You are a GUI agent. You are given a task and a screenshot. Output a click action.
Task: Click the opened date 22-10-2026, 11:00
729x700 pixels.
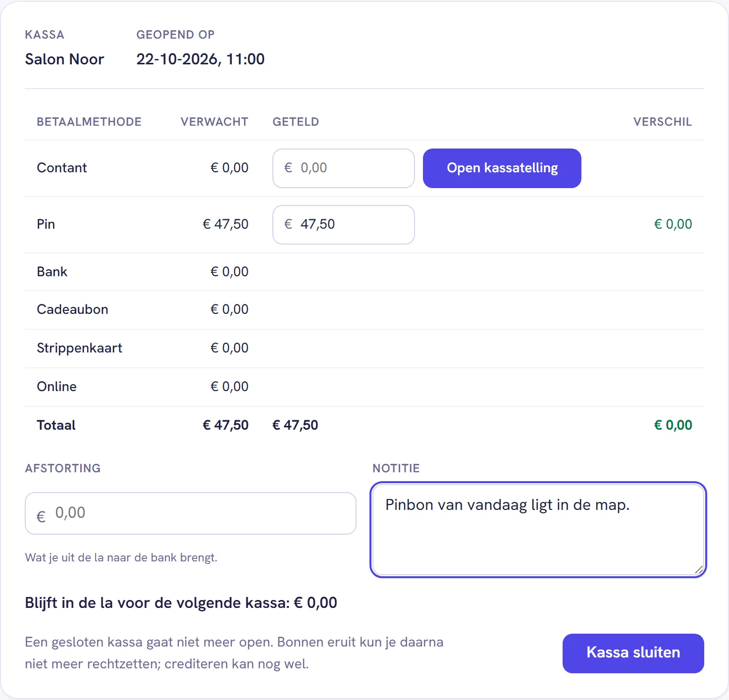[x=201, y=59]
